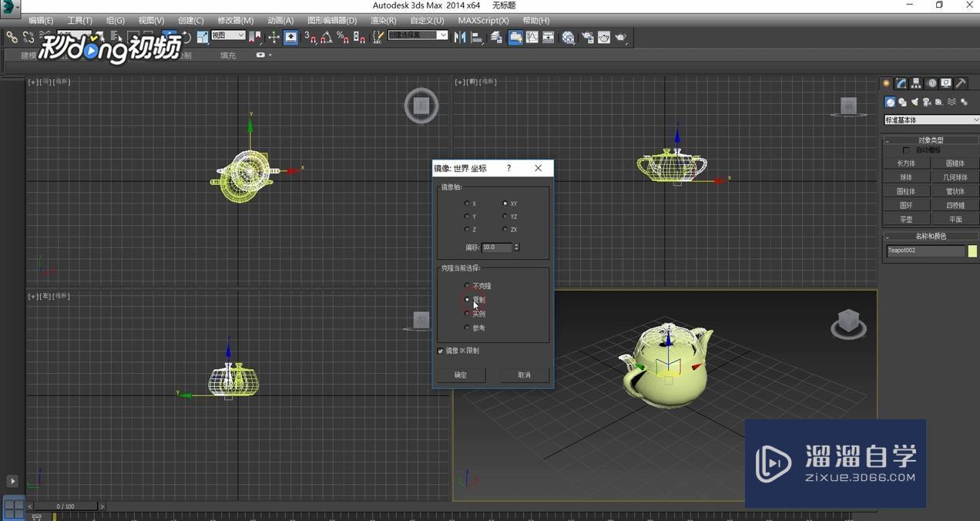Select the XY mirror axis radio button
980x521 pixels.
click(505, 203)
